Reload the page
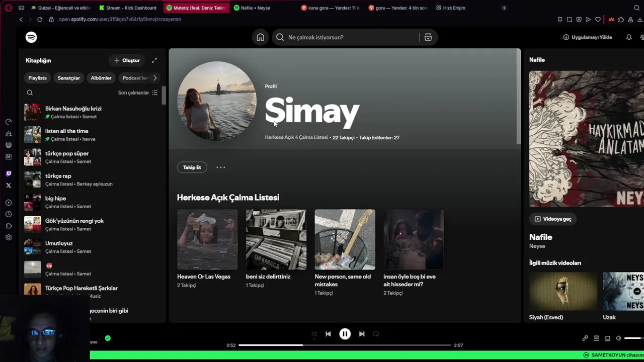 pos(40,19)
